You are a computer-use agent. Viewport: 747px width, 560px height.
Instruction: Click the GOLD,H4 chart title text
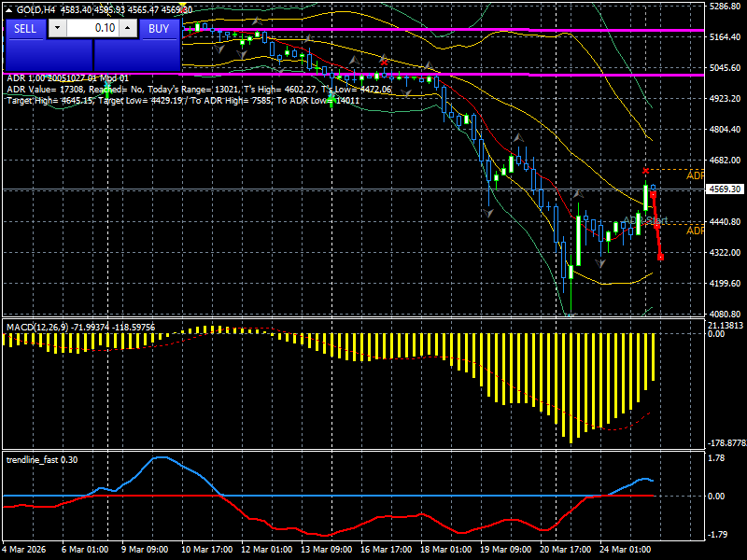[x=36, y=9]
